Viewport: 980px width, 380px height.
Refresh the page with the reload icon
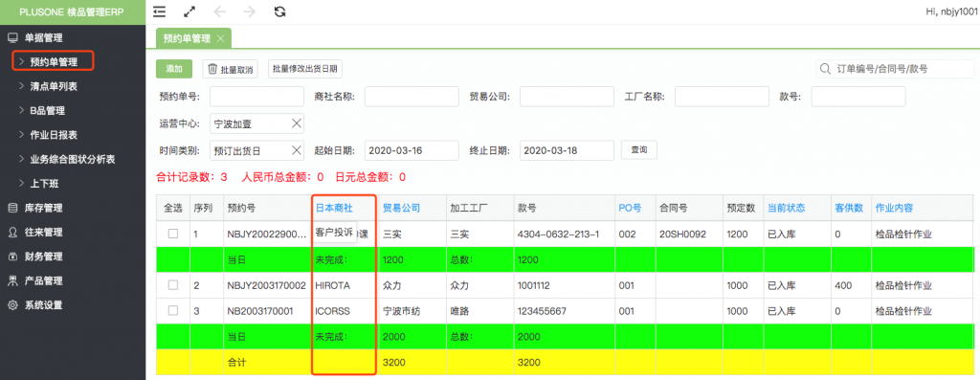click(280, 11)
